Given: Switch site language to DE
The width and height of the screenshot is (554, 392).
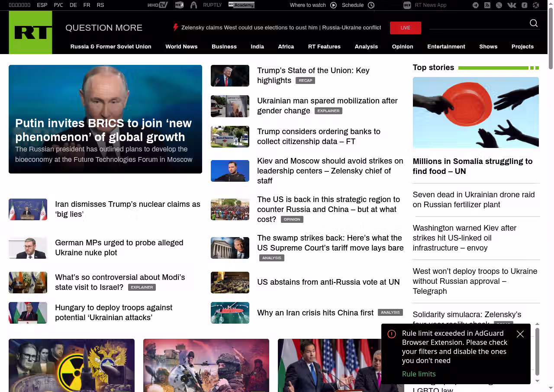Looking at the screenshot, I should 73,5.
